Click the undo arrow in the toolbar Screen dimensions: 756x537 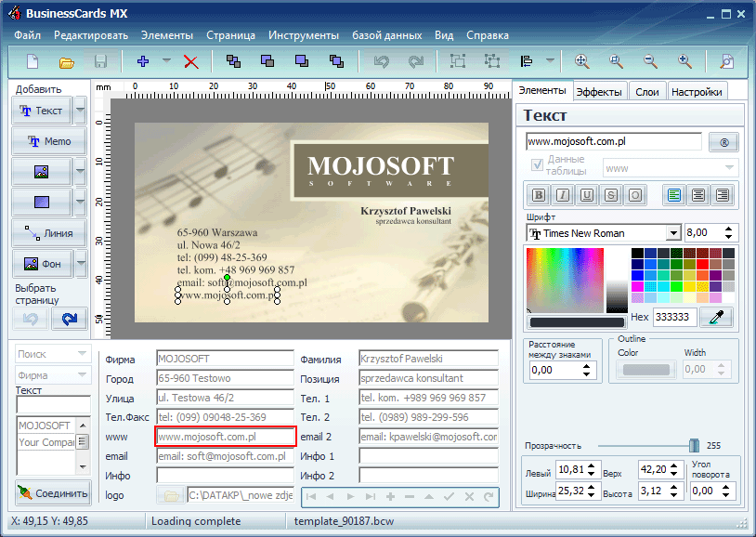[x=382, y=61]
